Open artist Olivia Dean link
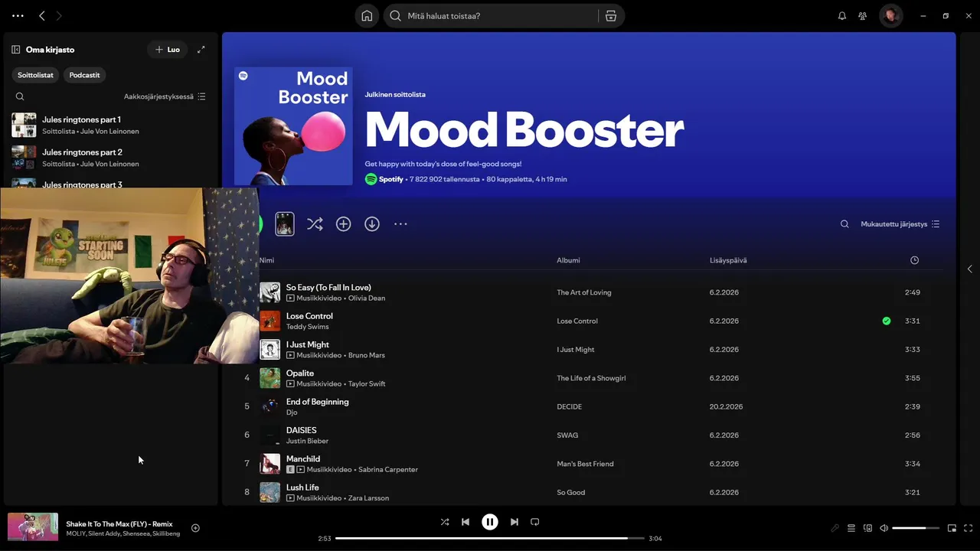Screen dimensions: 980x551 pos(368,298)
